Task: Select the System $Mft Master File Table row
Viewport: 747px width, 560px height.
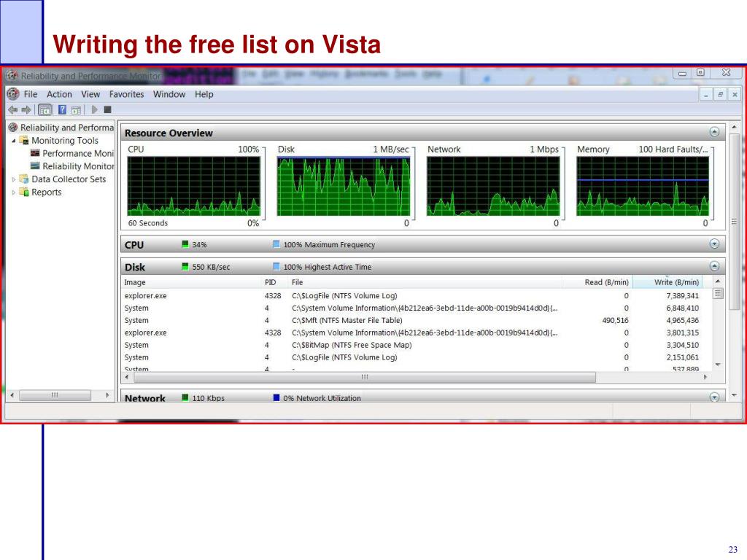Action: click(x=417, y=321)
